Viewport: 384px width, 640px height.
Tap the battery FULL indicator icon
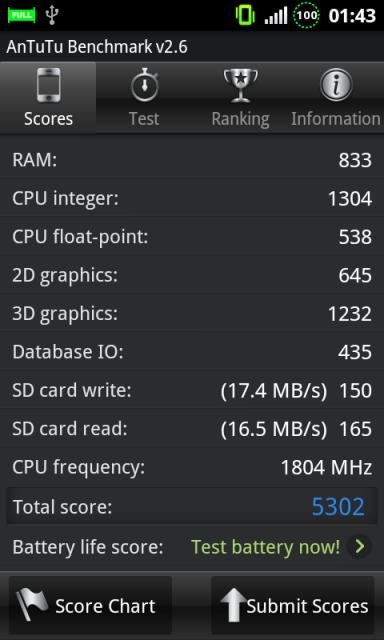click(22, 16)
